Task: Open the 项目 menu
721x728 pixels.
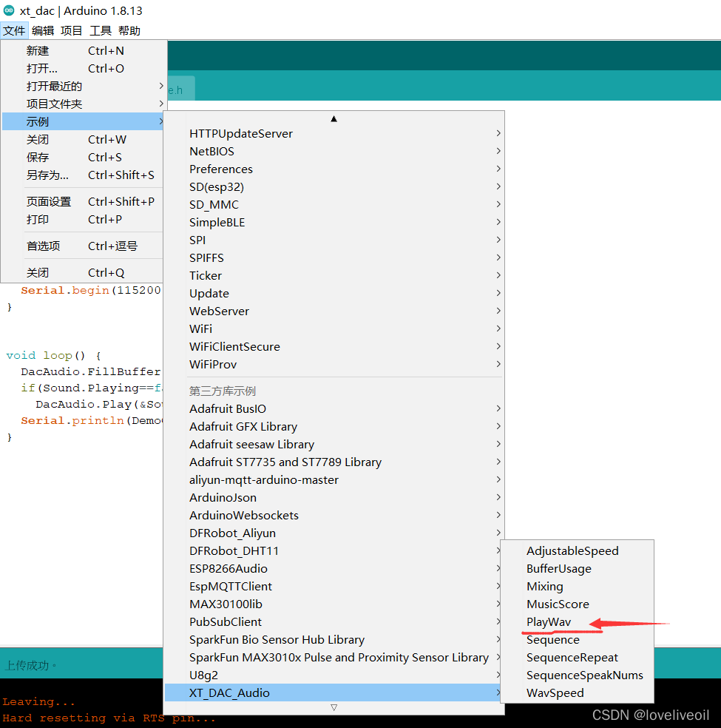Action: (x=72, y=30)
